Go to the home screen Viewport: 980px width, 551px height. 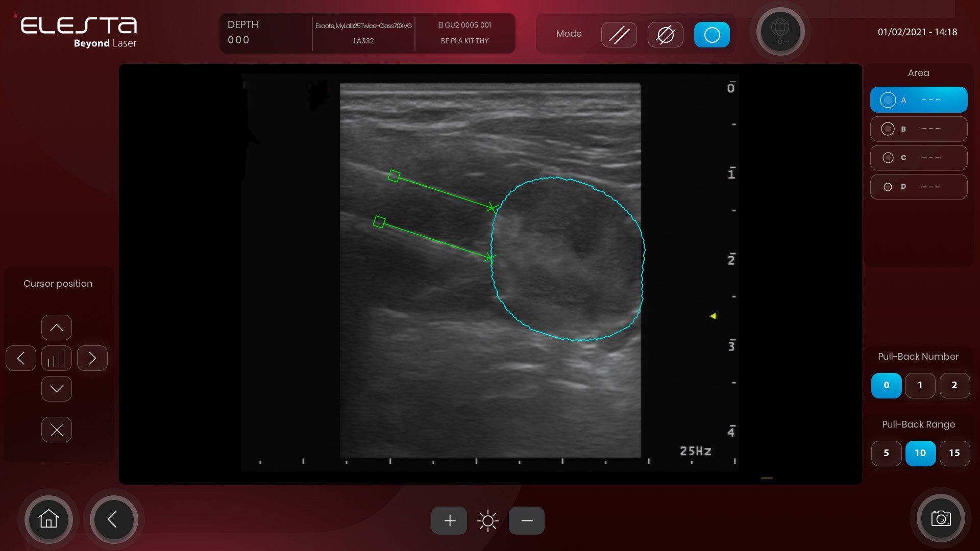click(48, 519)
